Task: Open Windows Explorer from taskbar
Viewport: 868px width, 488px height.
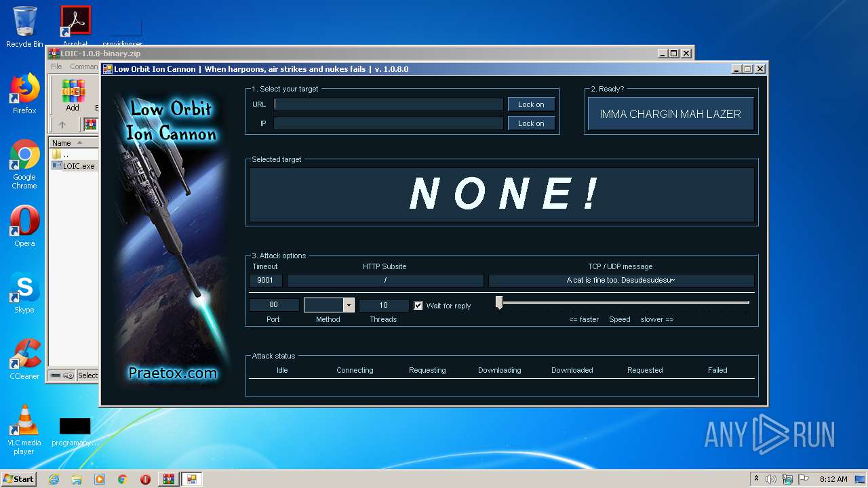Action: click(77, 479)
